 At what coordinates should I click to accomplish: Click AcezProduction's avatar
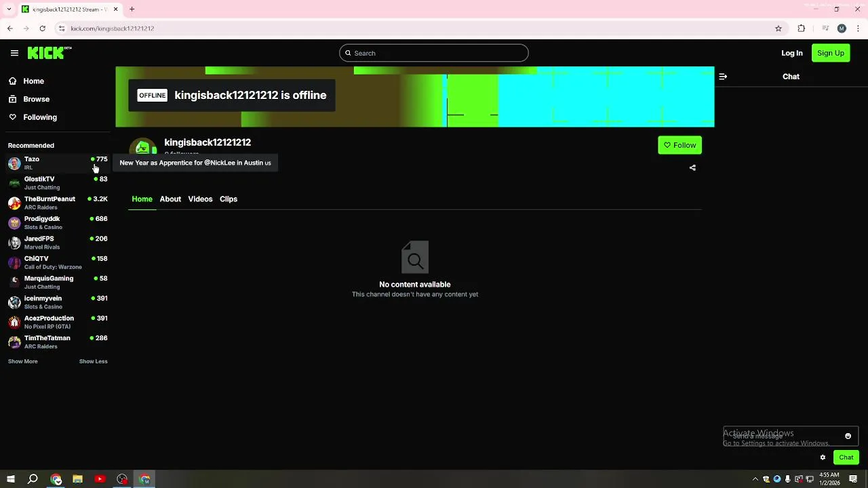tap(14, 322)
